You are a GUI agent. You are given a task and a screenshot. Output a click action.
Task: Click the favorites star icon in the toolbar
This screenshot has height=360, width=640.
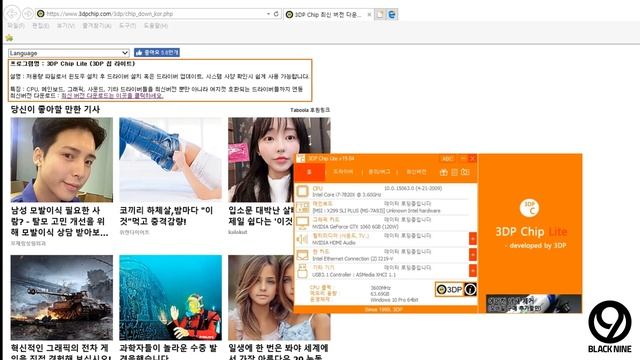point(9,38)
